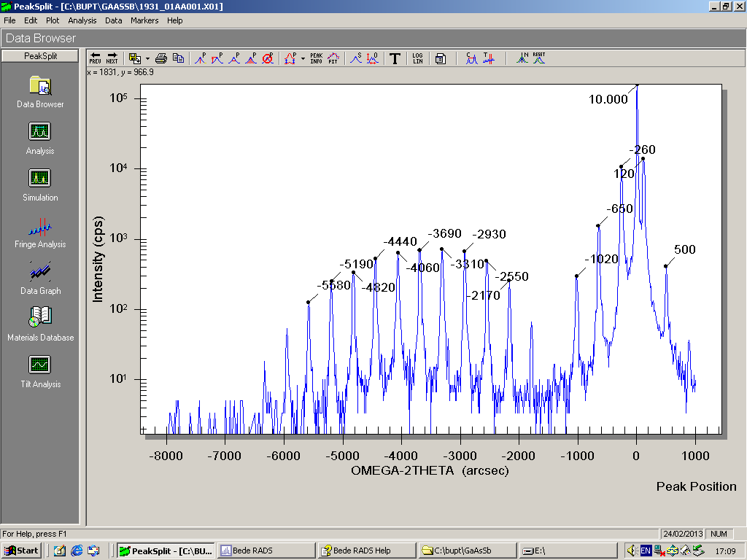Click the Print toolbar icon
Screen dimensions: 747x560
[x=161, y=58]
